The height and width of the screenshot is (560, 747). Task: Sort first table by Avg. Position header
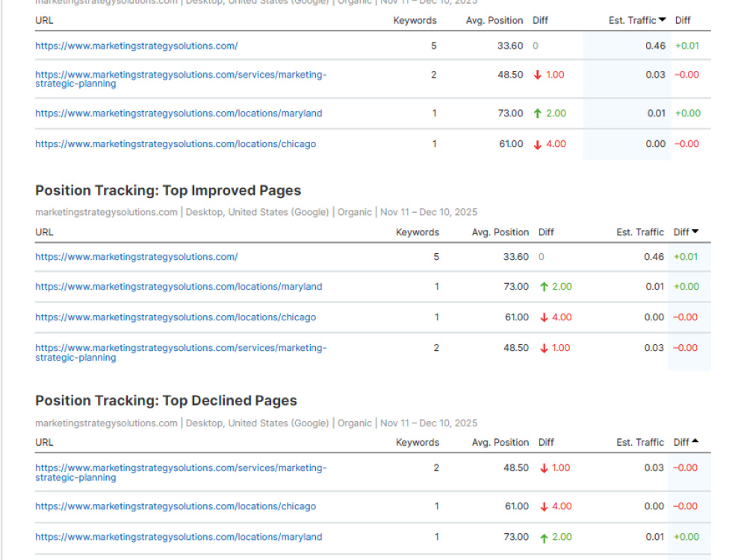pyautogui.click(x=495, y=20)
